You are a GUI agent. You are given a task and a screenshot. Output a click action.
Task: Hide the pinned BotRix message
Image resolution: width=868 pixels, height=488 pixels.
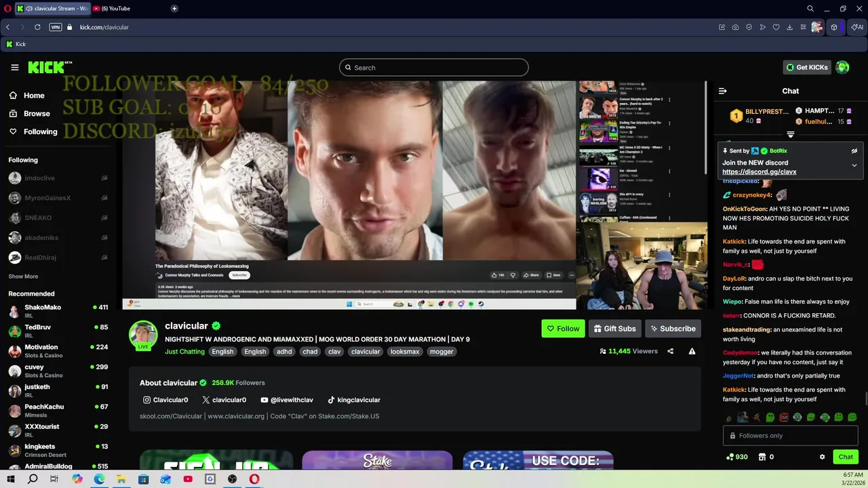point(854,151)
